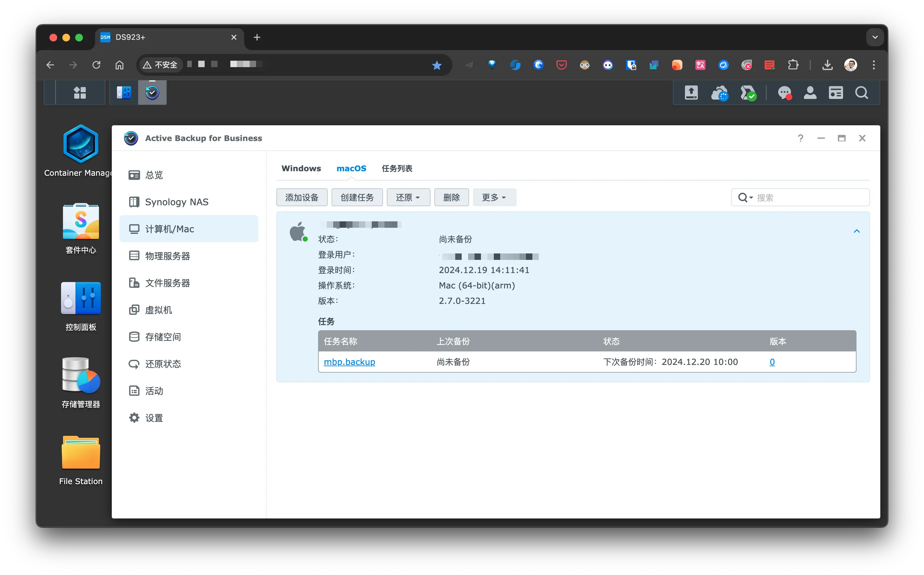Select 设置 in the sidebar
924x575 pixels.
(154, 418)
